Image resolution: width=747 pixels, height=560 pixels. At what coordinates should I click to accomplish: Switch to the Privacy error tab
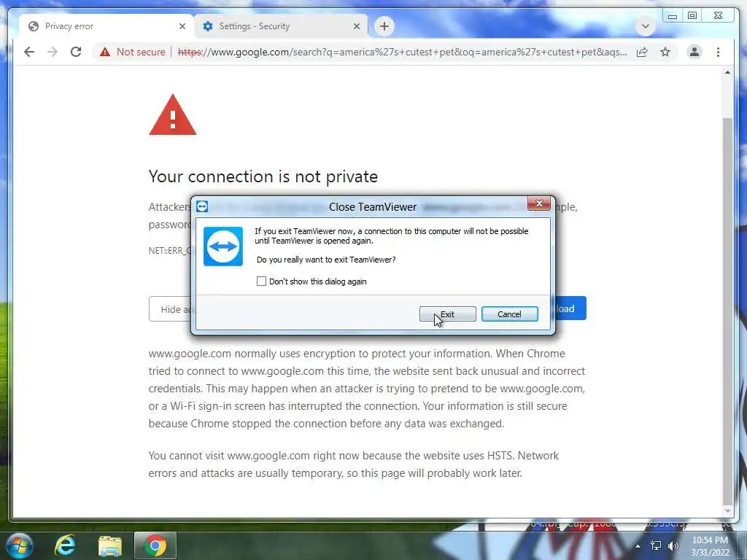tap(107, 26)
